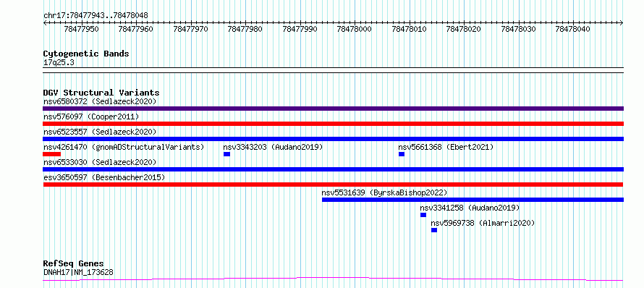644x288 pixels.
Task: Click the small blue nsv5661368 marker
Action: click(x=402, y=154)
